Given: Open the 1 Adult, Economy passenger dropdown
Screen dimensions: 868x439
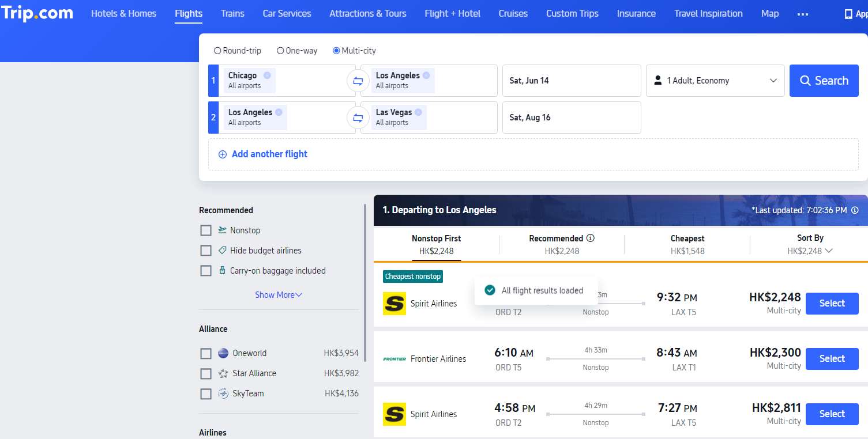Looking at the screenshot, I should tap(715, 81).
